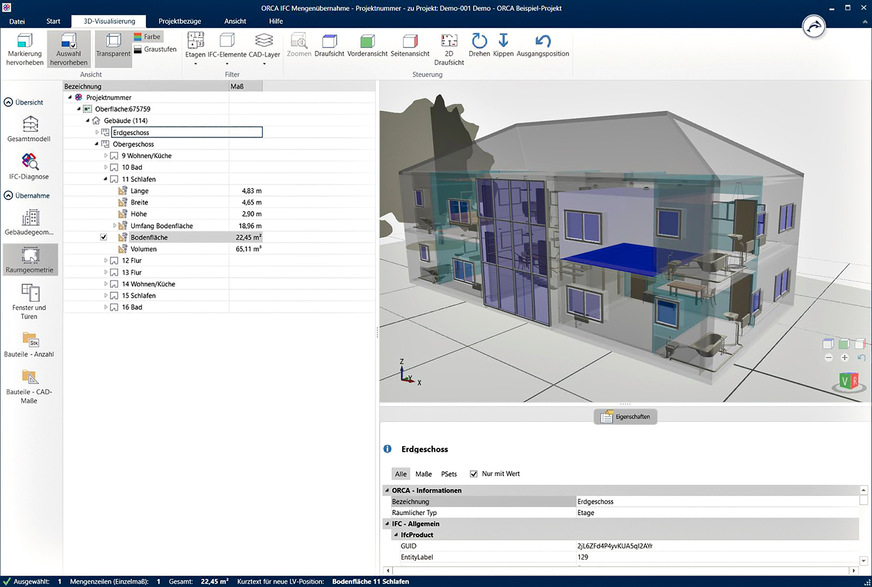The image size is (872, 587).
Task: Open Bauteile - Anzahl in sidebar
Action: [28, 345]
